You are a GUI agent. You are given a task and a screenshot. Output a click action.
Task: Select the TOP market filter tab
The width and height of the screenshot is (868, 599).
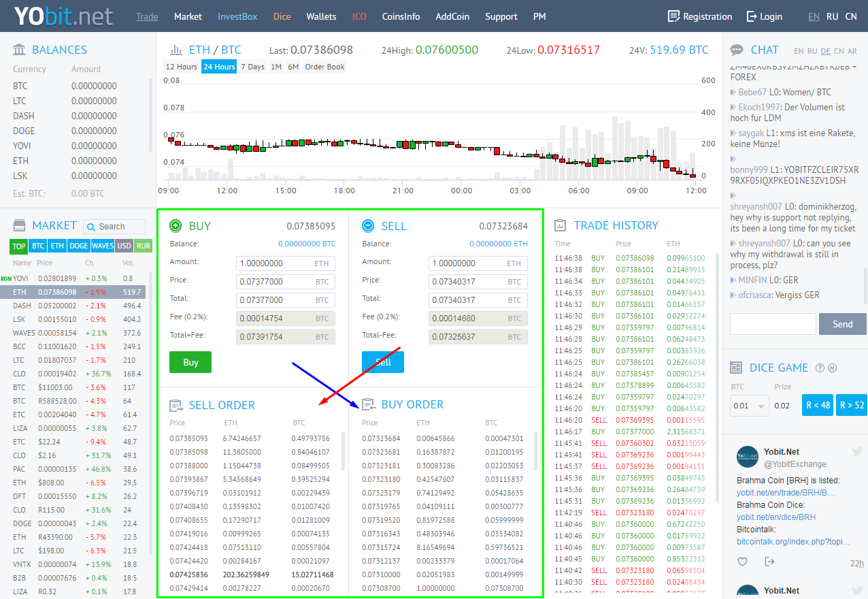[x=19, y=246]
